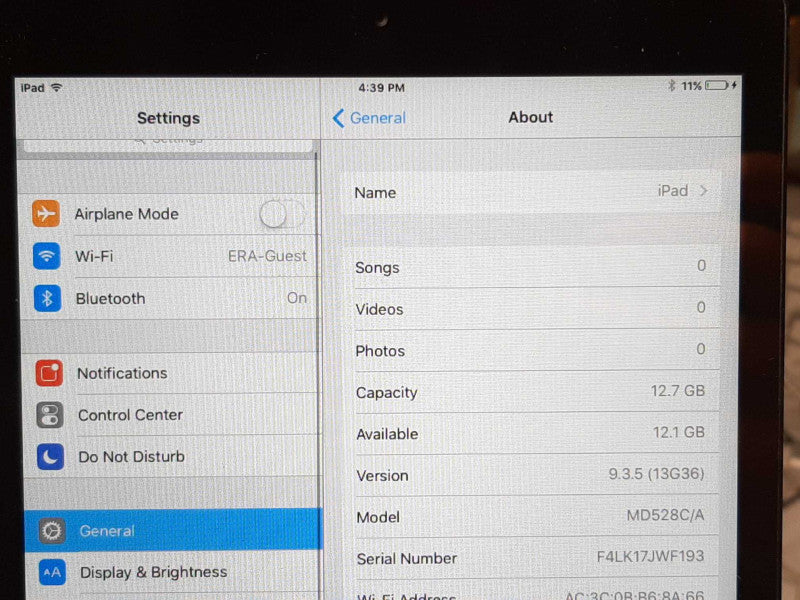This screenshot has width=800, height=600.
Task: Tap the ERA-Guest network name
Action: pos(267,256)
